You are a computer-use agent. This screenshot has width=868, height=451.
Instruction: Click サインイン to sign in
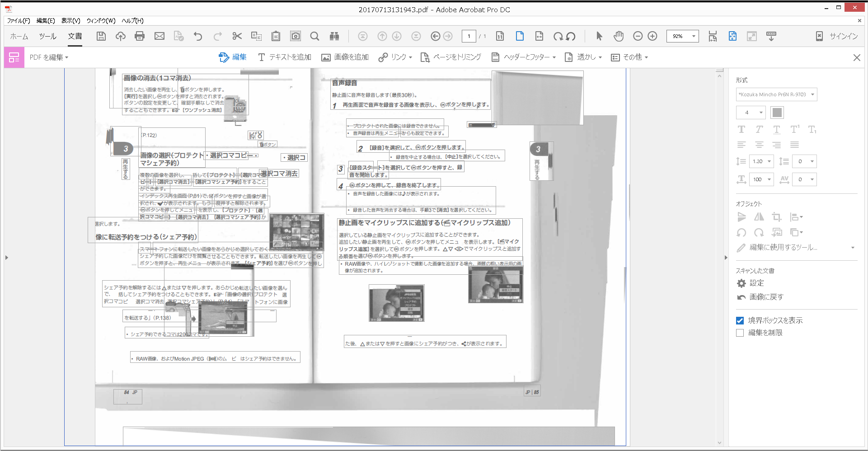tap(844, 36)
